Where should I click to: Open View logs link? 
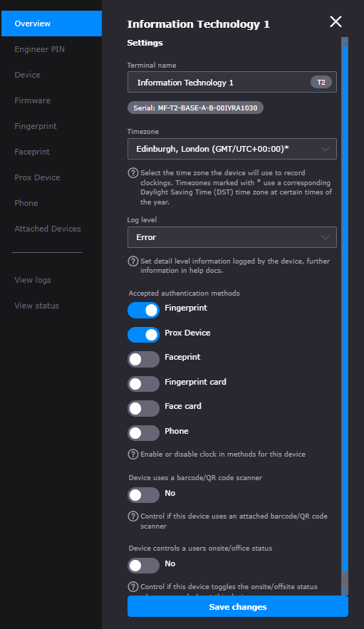33,280
